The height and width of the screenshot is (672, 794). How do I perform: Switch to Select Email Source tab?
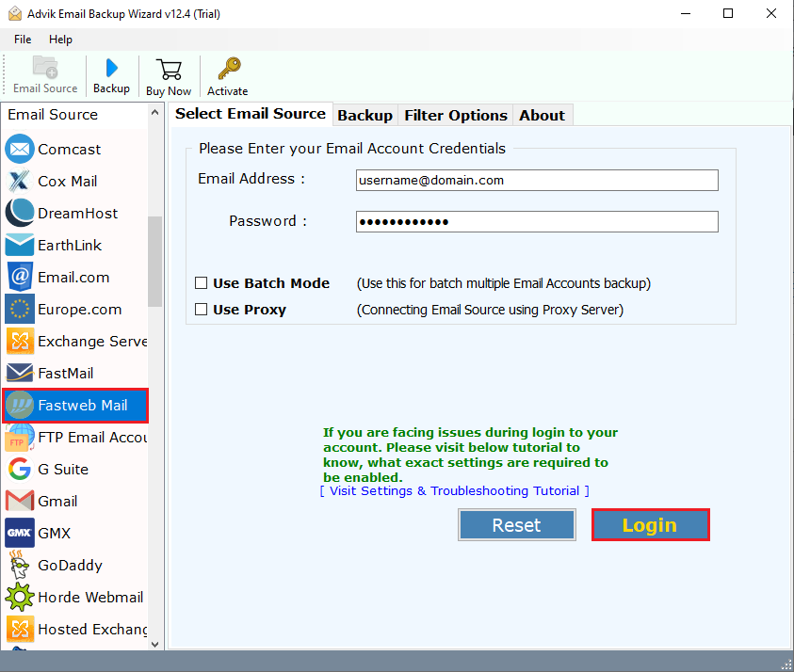point(251,114)
